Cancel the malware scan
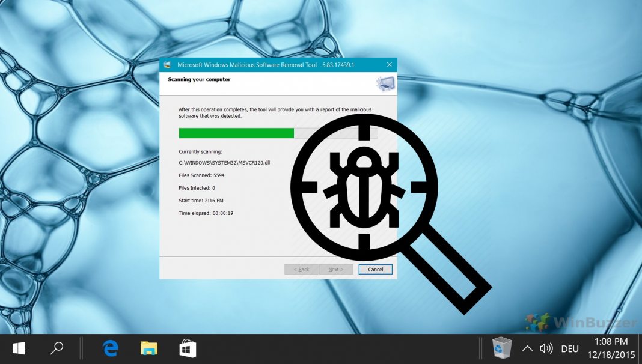The width and height of the screenshot is (642, 364). coord(375,269)
